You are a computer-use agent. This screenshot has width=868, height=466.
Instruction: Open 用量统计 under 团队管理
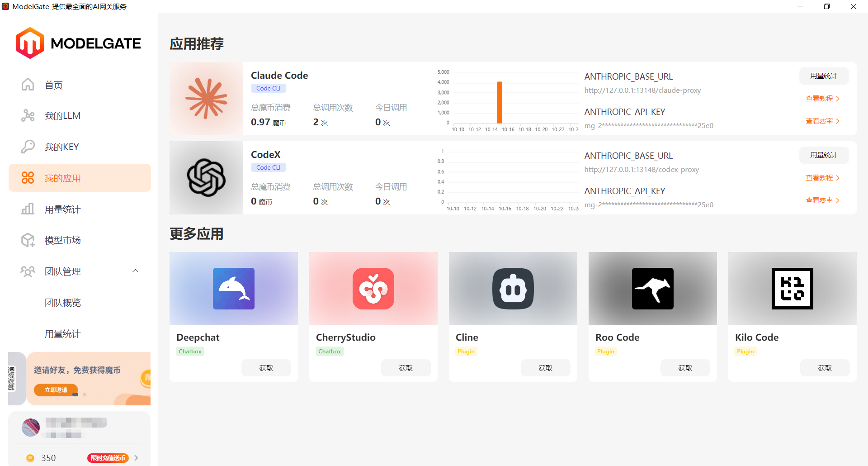click(x=62, y=334)
